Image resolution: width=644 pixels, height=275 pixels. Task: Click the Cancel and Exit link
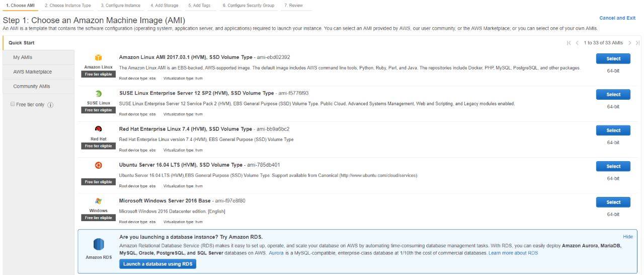[x=617, y=18]
